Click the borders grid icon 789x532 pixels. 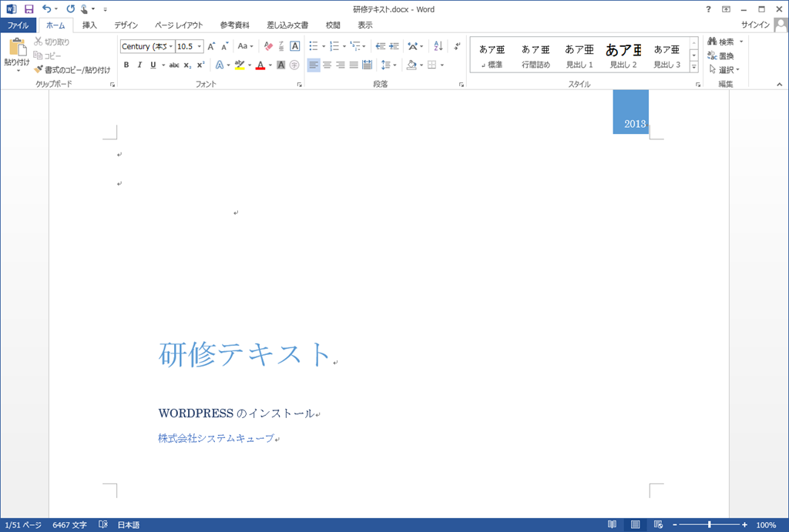click(x=431, y=65)
